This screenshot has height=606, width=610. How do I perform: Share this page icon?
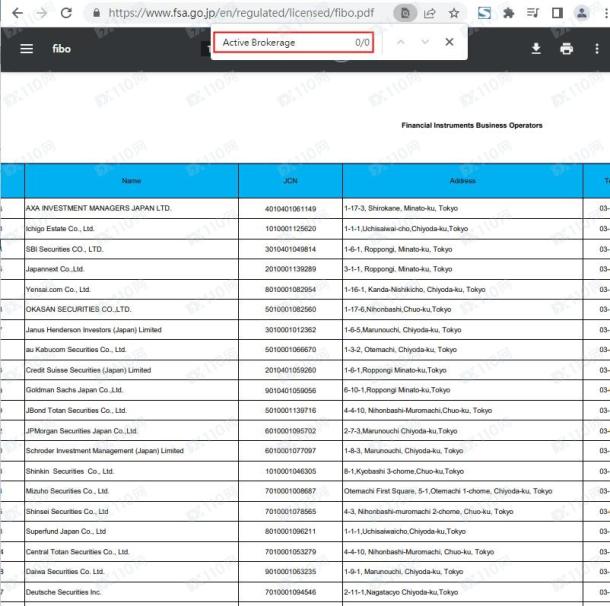429,14
